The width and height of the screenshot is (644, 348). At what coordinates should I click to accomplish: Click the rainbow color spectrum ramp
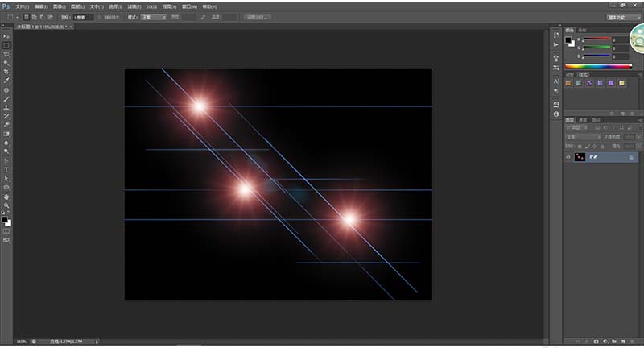(x=598, y=66)
